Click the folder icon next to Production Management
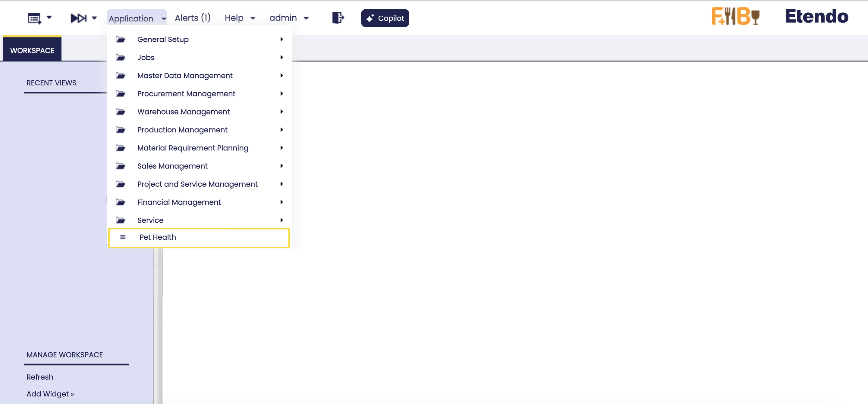This screenshot has height=404, width=868. click(x=120, y=130)
